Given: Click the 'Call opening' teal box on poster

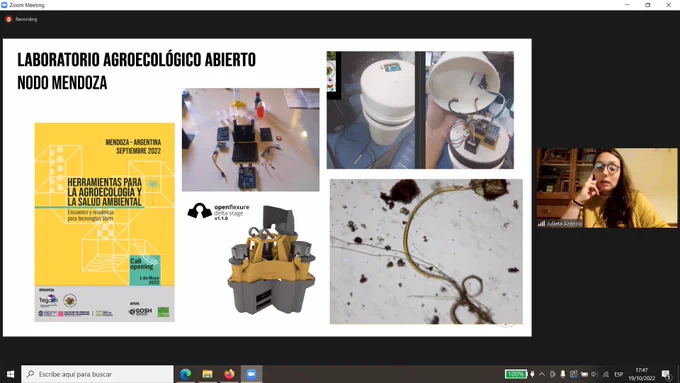Looking at the screenshot, I should [145, 270].
